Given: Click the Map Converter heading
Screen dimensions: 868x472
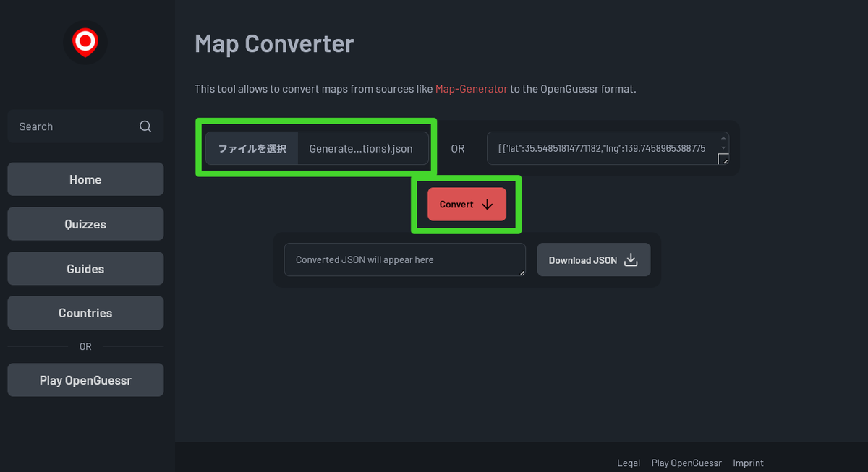Looking at the screenshot, I should coord(274,43).
